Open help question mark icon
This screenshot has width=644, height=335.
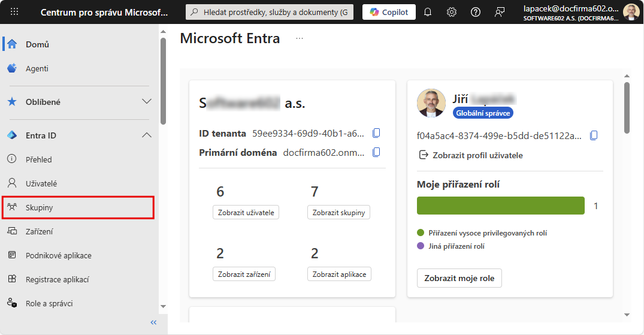[476, 12]
